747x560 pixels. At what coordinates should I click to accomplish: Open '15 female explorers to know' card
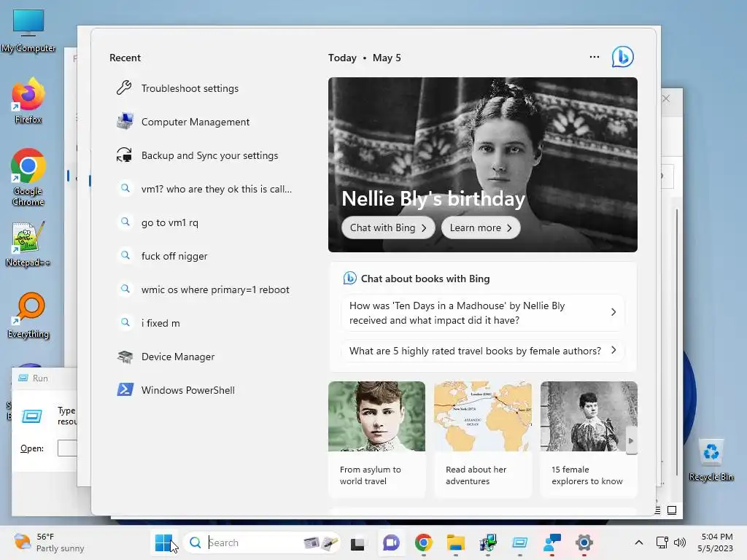589,439
